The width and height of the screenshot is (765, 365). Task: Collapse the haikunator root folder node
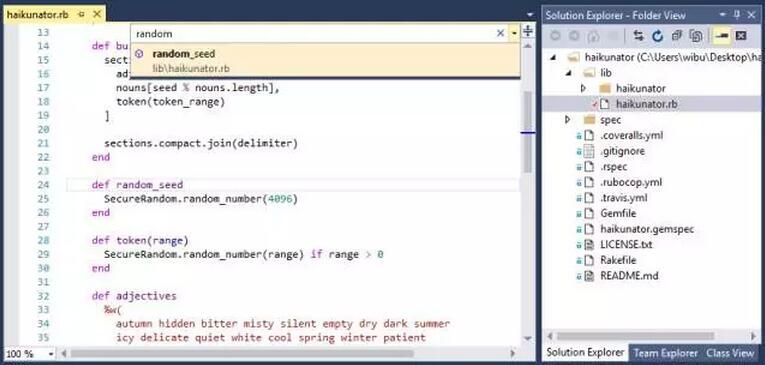click(553, 58)
